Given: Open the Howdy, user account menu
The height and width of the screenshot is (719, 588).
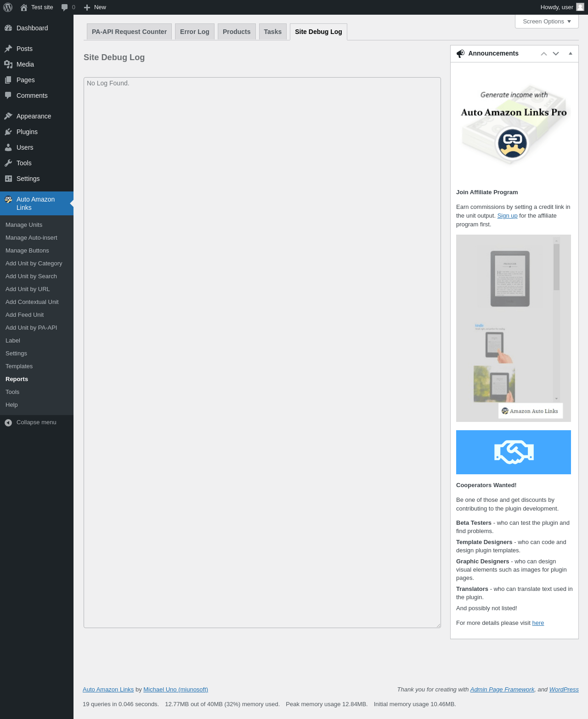Looking at the screenshot, I should pyautogui.click(x=562, y=7).
